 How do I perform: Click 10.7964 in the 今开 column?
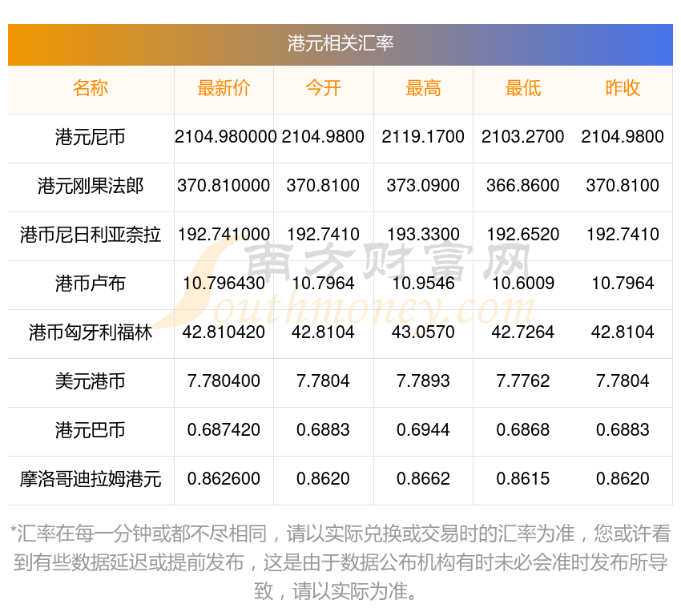[323, 284]
